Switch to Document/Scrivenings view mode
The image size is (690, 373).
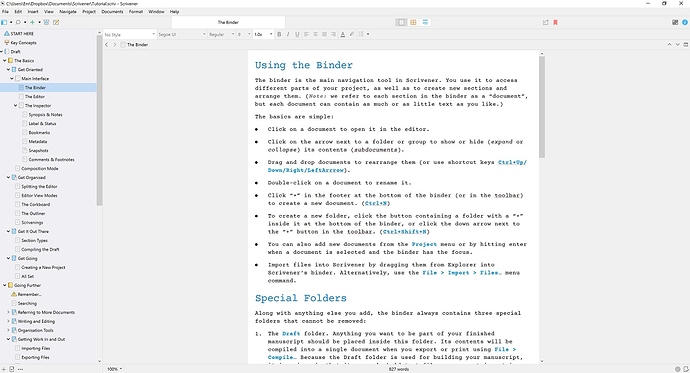[401, 22]
